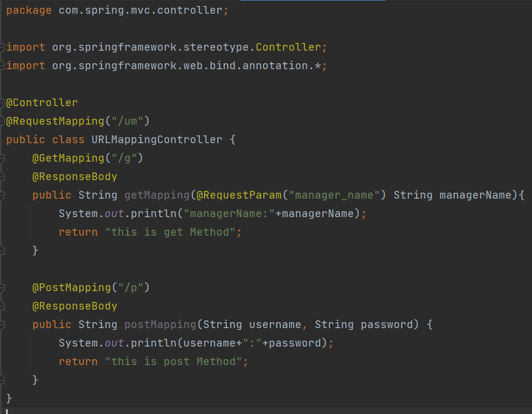Click the postMapping method name
Image resolution: width=532 pixels, height=414 pixels.
159,325
